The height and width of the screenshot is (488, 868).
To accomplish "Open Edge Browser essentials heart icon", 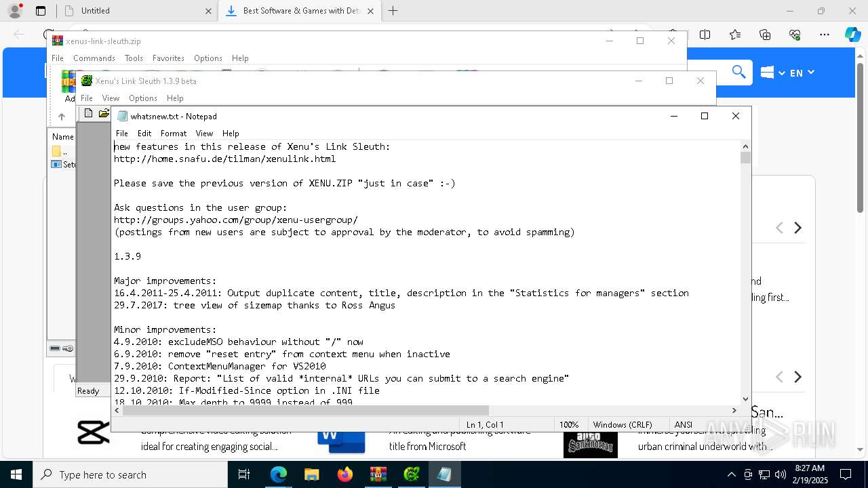I will [x=795, y=35].
